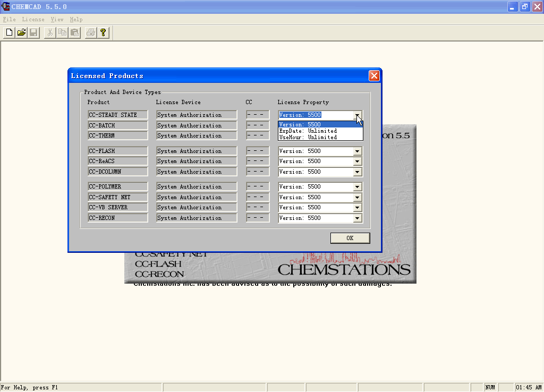Click 'Version: 5500' text in CC-FLASH combo box
The image size is (544, 392).
tap(300, 151)
